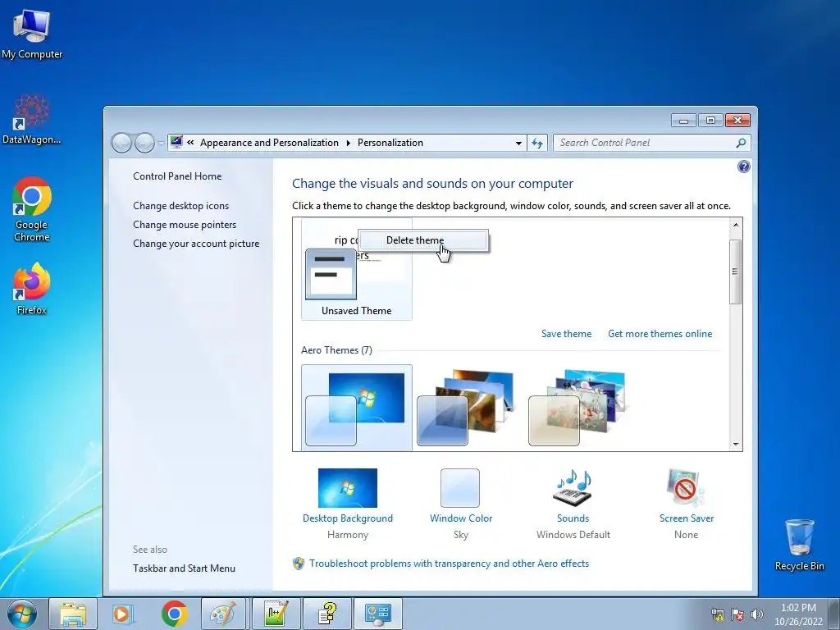840x630 pixels.
Task: Minimize the Personalization window
Action: coord(683,121)
